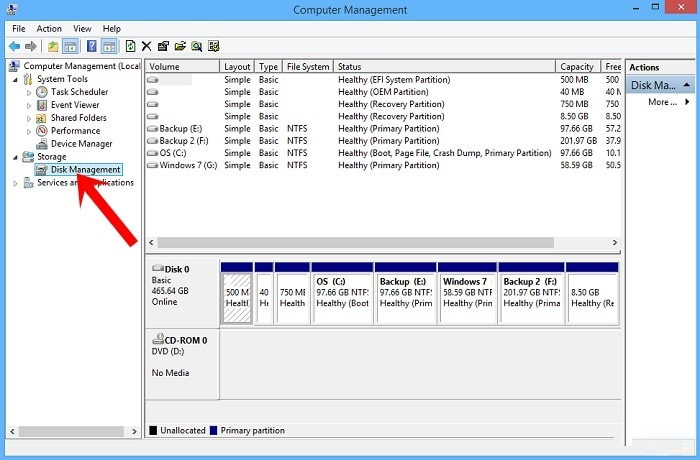The width and height of the screenshot is (700, 460).
Task: Toggle the Show/Hide Action Pane button
Action: [108, 46]
